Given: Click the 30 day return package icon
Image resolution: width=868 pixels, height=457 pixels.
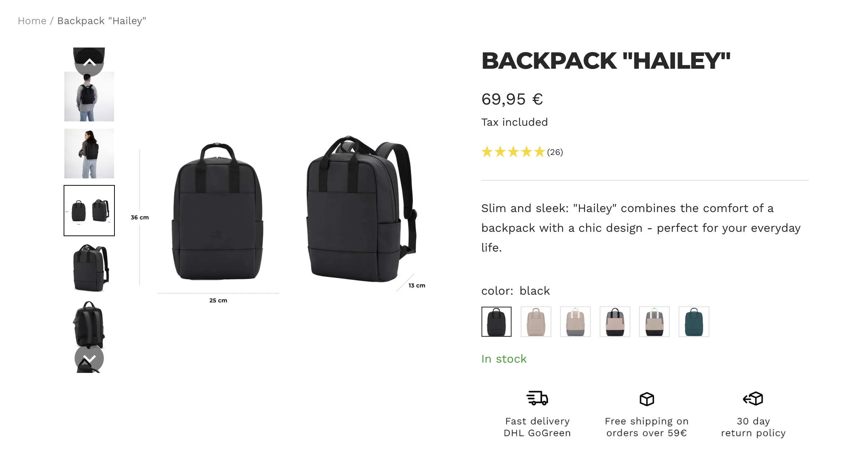Looking at the screenshot, I should (753, 399).
